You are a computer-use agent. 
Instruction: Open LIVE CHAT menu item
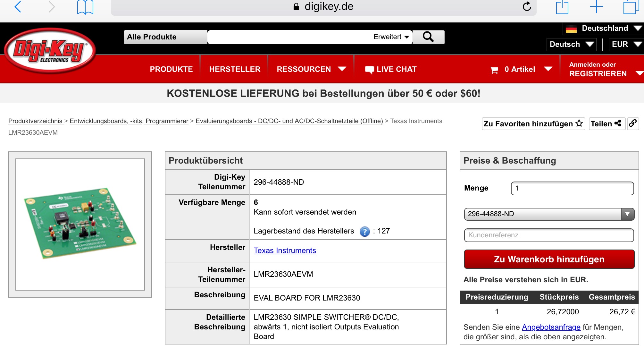click(x=397, y=69)
